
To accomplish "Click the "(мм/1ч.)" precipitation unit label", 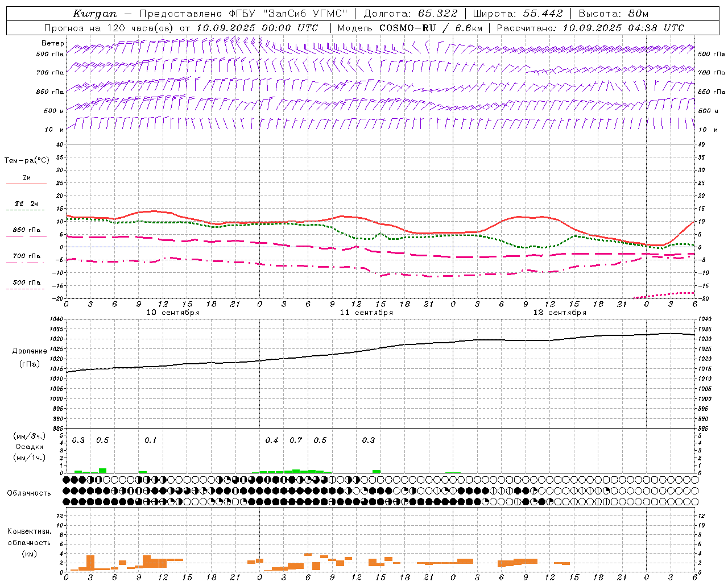I will click(x=29, y=457).
